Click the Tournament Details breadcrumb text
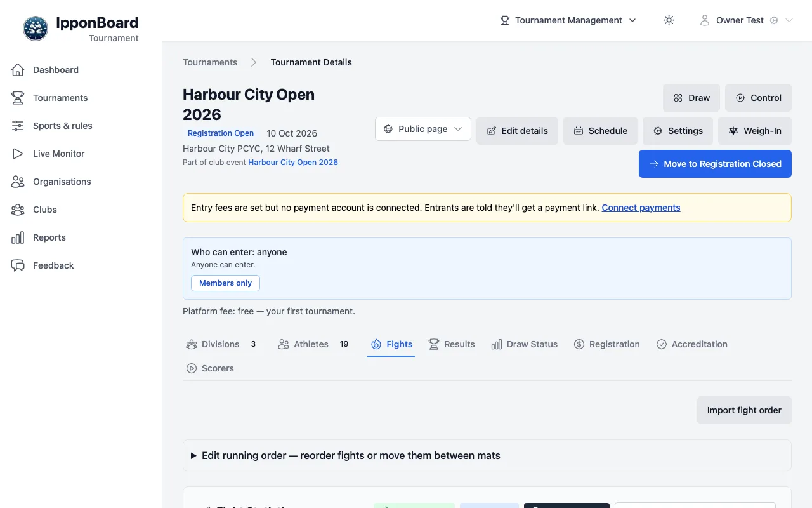Image resolution: width=812 pixels, height=508 pixels. [311, 62]
